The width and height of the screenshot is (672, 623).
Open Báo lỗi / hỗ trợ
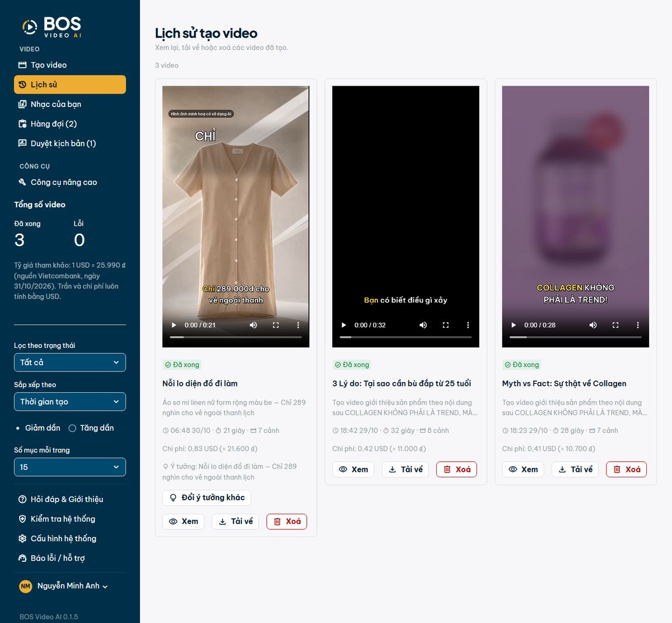point(70,558)
